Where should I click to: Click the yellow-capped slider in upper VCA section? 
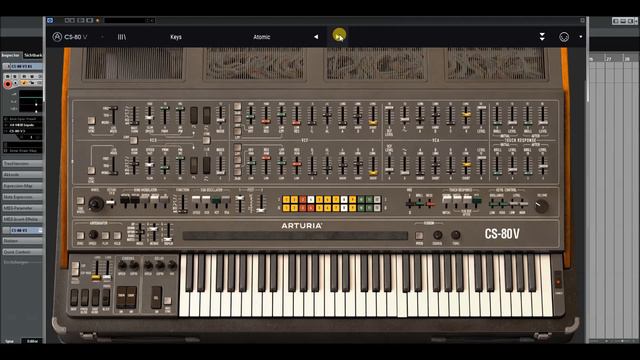(466, 116)
